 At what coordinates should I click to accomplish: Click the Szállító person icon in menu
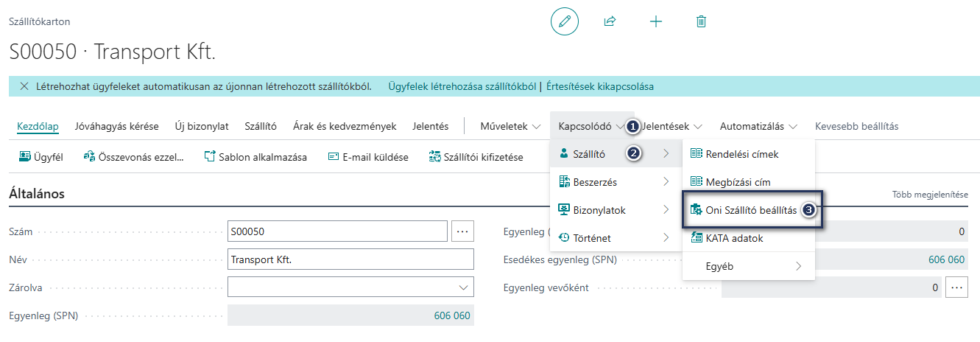tap(564, 153)
